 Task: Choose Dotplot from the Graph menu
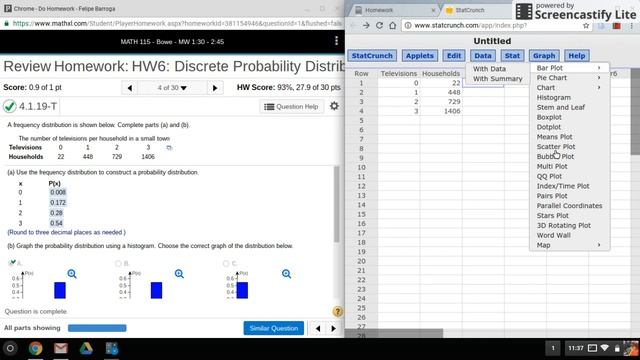[x=549, y=127]
